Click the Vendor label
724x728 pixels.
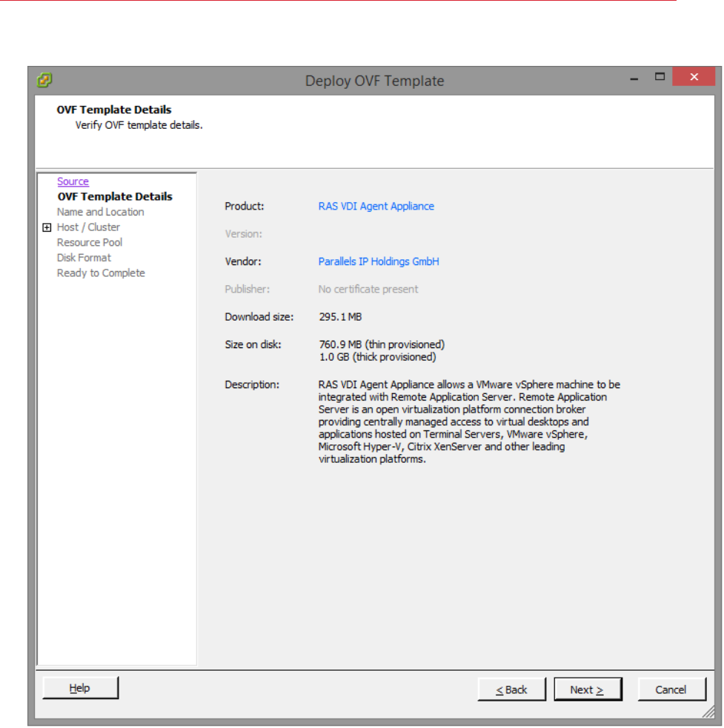pos(243,262)
